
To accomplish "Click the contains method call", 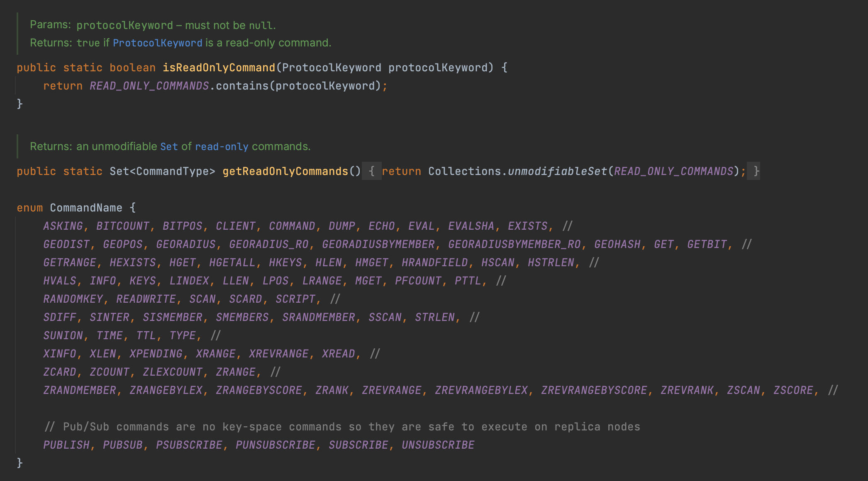I will tap(242, 86).
